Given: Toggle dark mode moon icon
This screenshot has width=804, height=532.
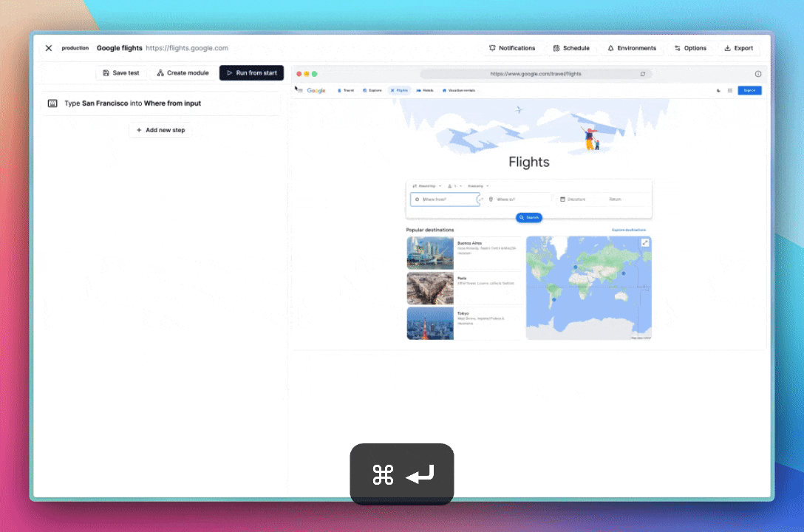Looking at the screenshot, I should [x=719, y=90].
